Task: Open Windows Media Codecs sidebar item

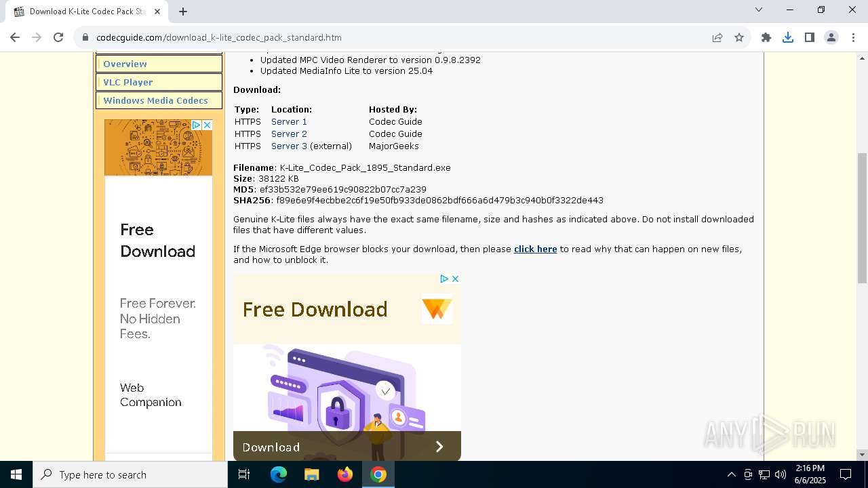Action: pyautogui.click(x=159, y=100)
